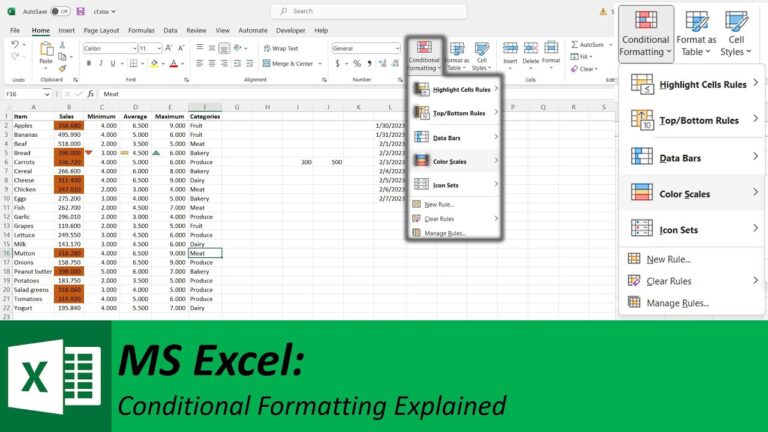Viewport: 768px width, 432px height.
Task: Switch to the Page Layout tab
Action: coord(101,30)
